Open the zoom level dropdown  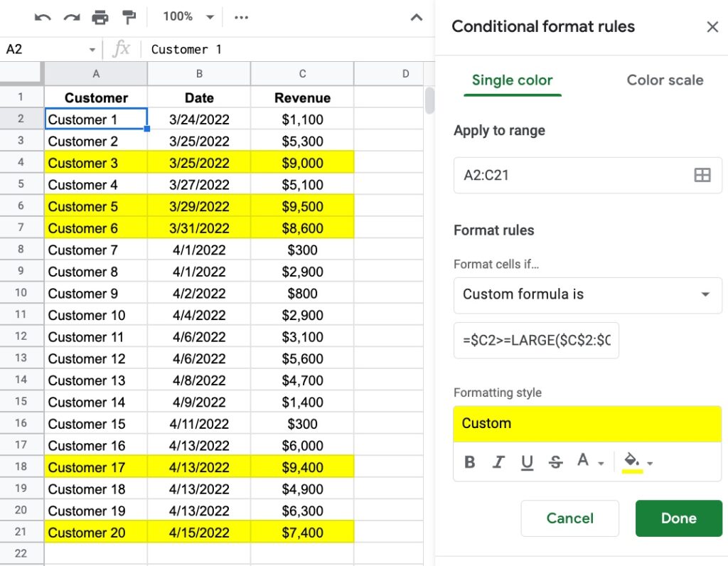(186, 17)
